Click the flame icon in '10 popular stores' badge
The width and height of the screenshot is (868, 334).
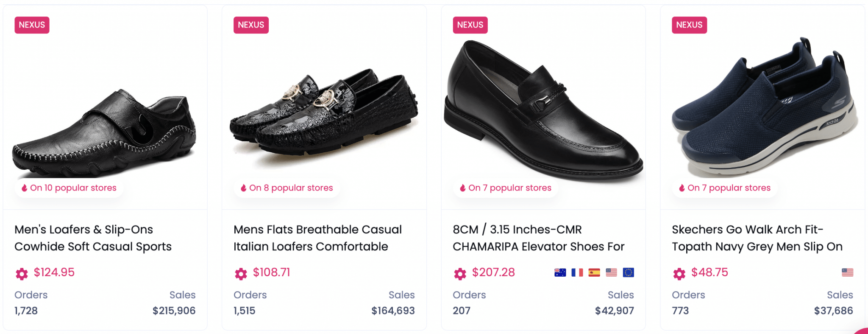point(25,188)
